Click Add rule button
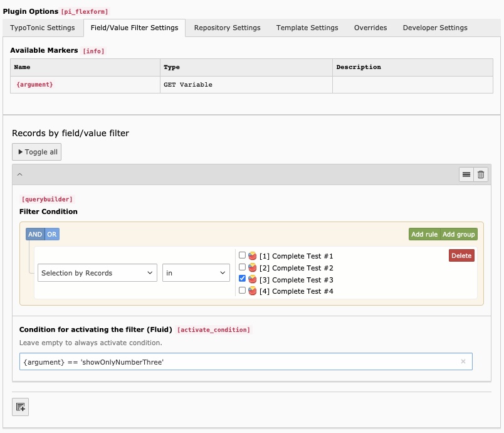 point(424,234)
